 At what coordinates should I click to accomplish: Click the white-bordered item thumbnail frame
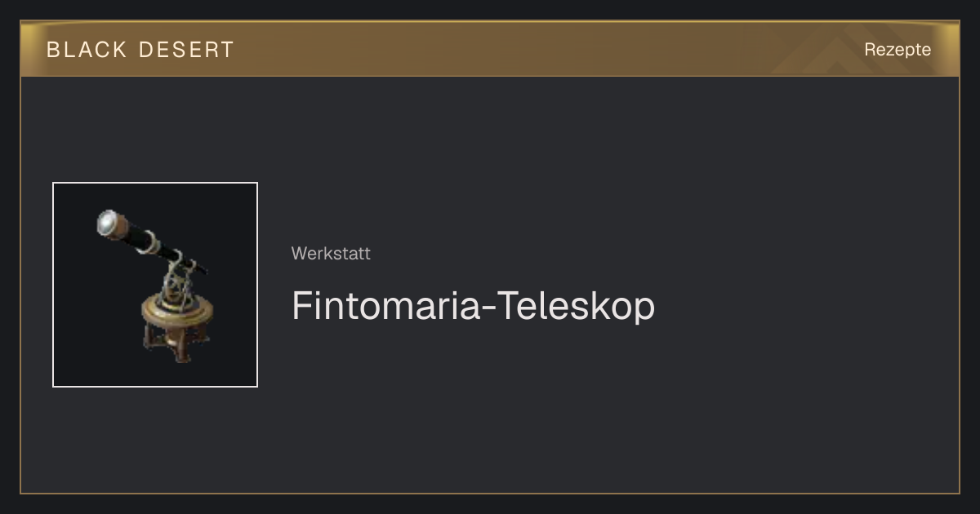pyautogui.click(x=155, y=285)
